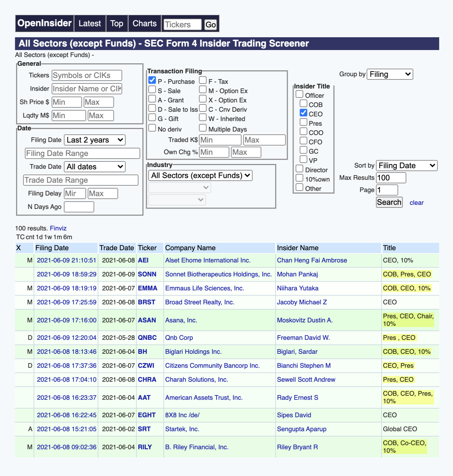Screen dimensions: 453x476
Task: Enable M - Option Ex checkbox
Action: pyautogui.click(x=203, y=90)
